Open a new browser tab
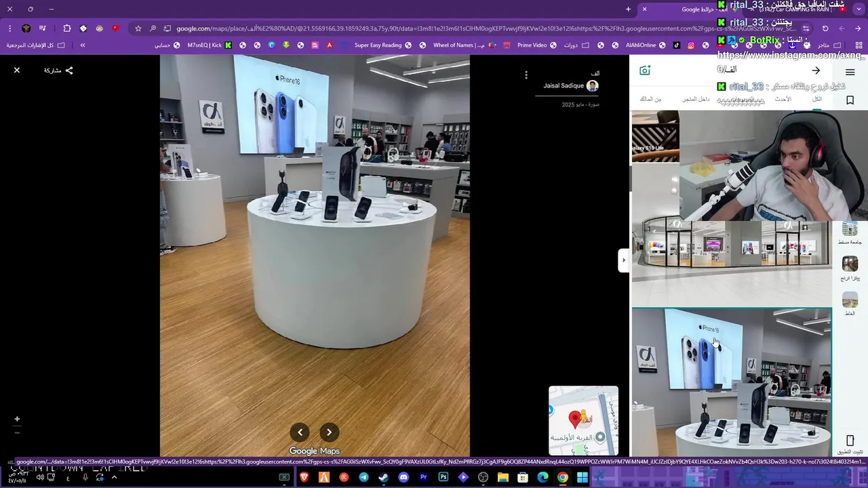The image size is (868, 488). pyautogui.click(x=628, y=9)
